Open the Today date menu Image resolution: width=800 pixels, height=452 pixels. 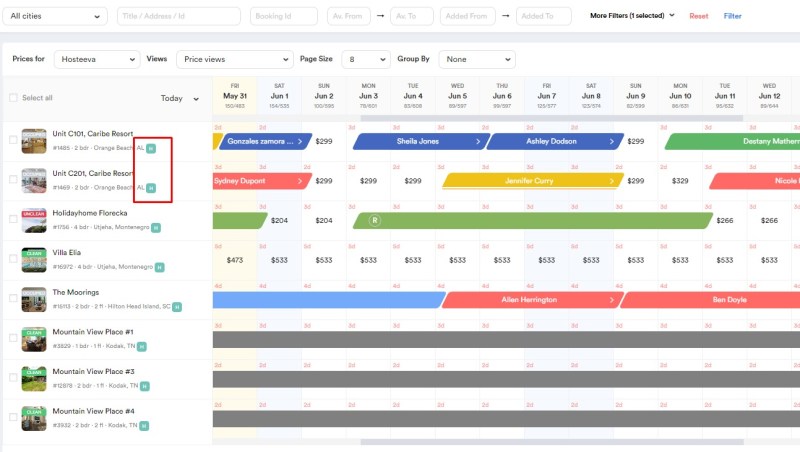pos(180,99)
